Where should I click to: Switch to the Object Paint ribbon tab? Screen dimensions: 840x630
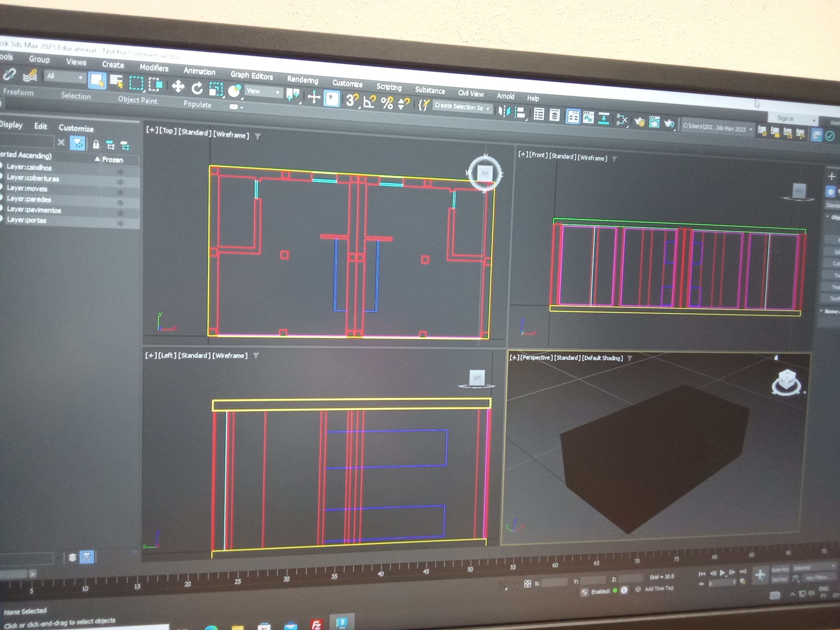click(137, 100)
